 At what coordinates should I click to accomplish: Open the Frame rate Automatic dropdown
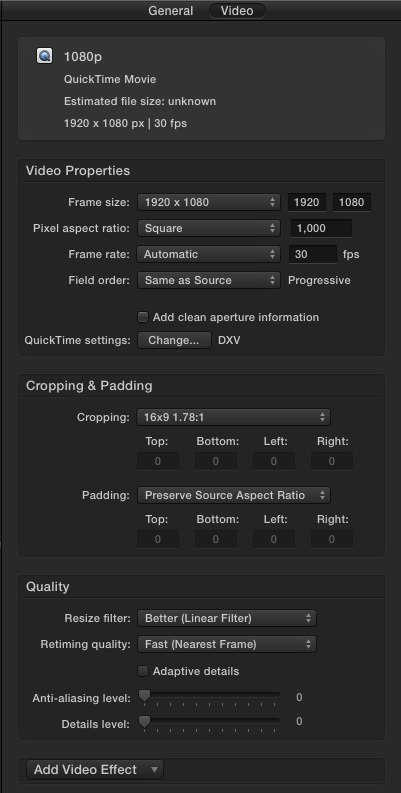[x=209, y=254]
